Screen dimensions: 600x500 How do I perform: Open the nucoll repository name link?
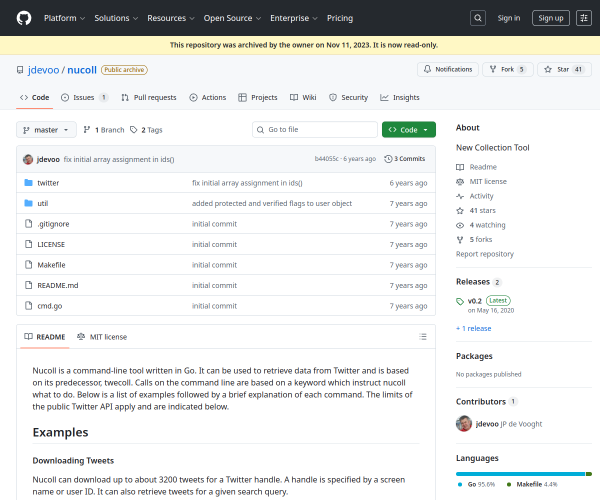click(x=82, y=70)
